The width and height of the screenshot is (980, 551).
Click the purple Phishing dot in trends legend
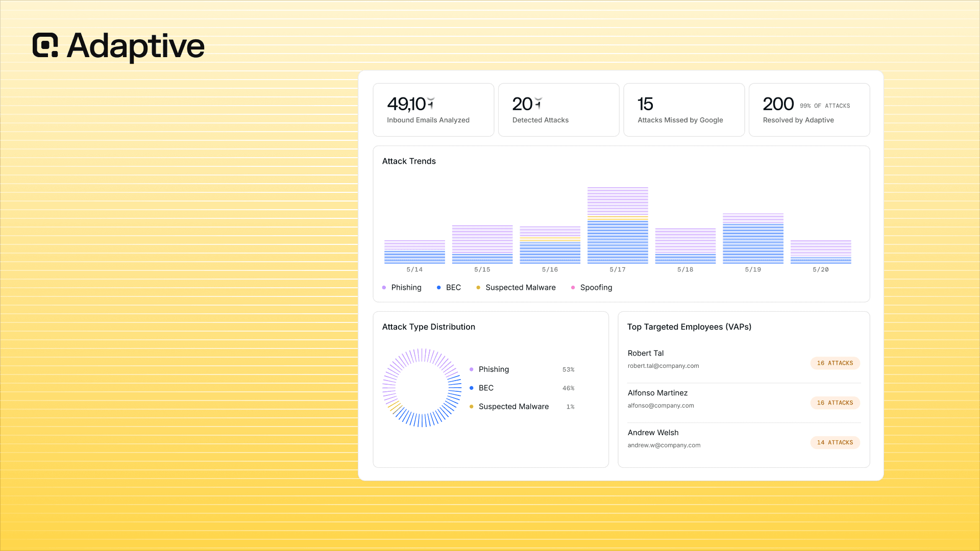(384, 288)
